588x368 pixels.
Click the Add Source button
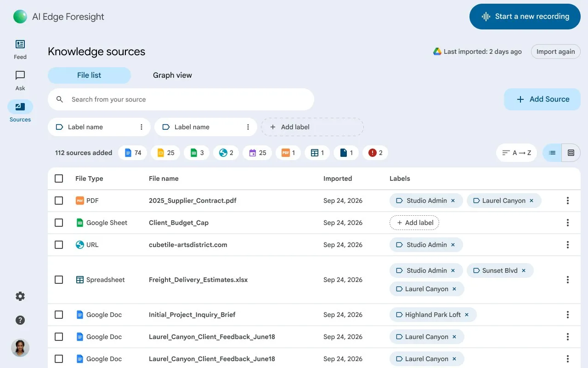542,99
